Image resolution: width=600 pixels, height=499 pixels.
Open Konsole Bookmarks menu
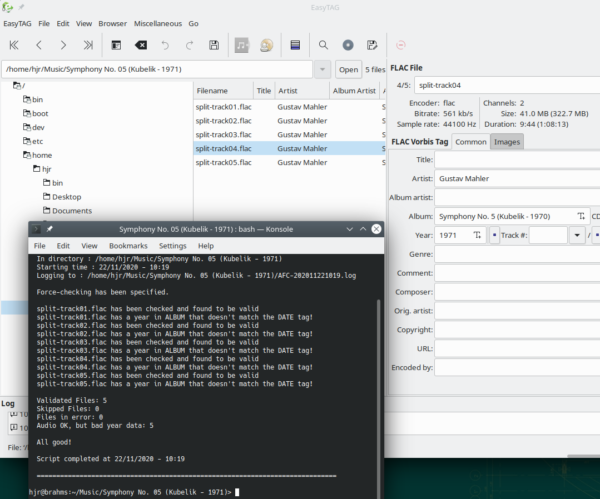[x=128, y=246]
